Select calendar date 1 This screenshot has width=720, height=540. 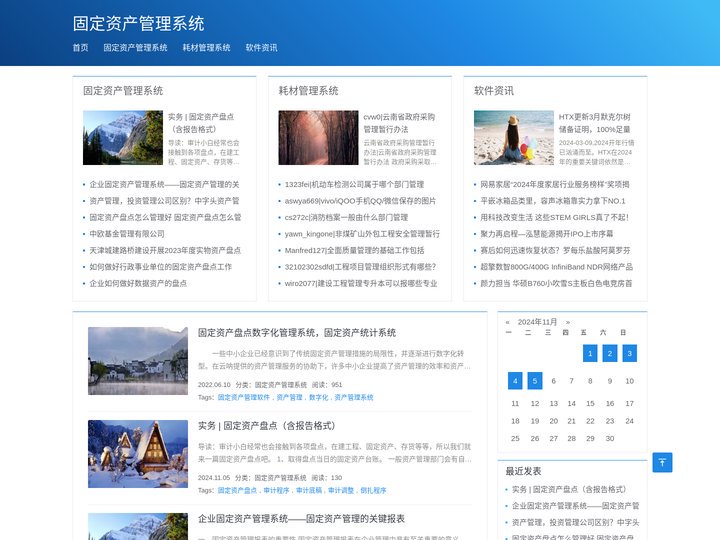[590, 353]
